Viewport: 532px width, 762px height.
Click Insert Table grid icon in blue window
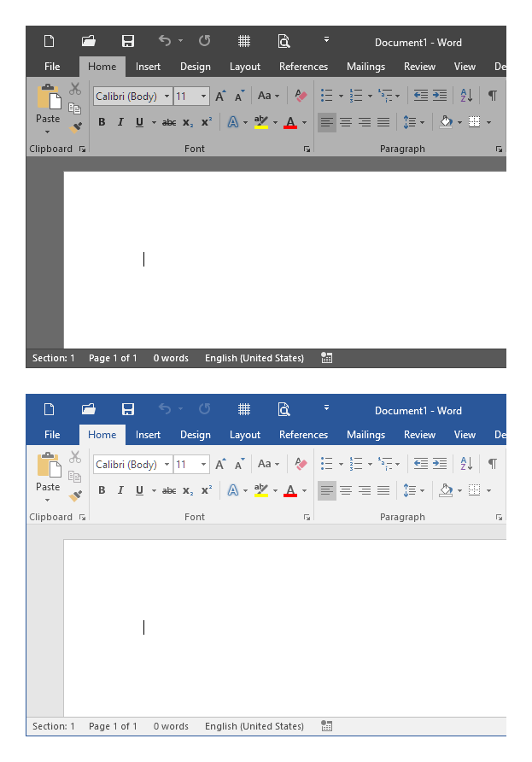pos(244,410)
